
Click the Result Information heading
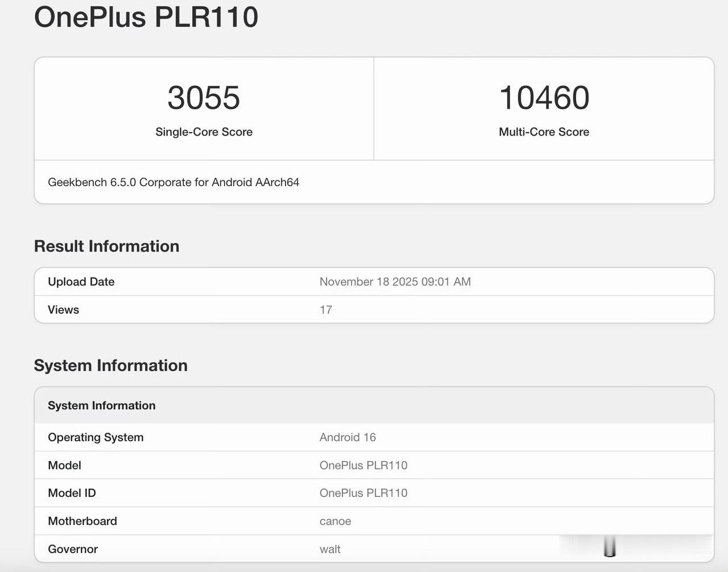[106, 246]
